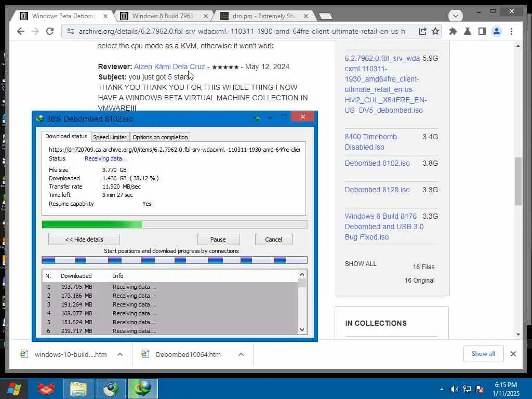Click the Hide details button
This screenshot has height=399, width=532.
point(84,240)
